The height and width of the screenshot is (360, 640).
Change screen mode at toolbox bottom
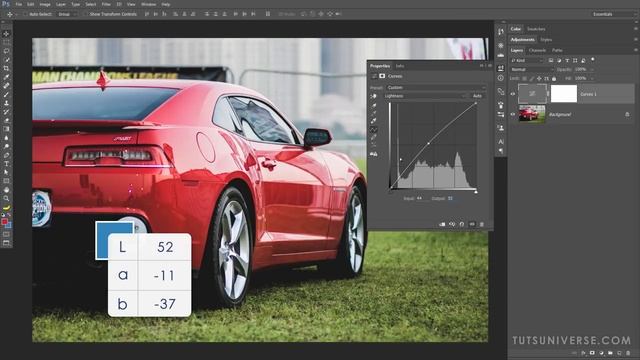coord(6,243)
